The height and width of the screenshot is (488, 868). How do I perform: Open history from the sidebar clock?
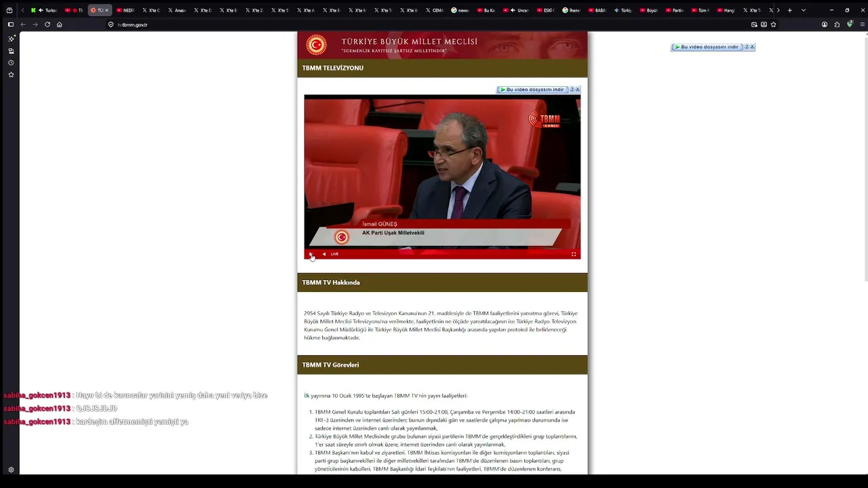tap(11, 63)
